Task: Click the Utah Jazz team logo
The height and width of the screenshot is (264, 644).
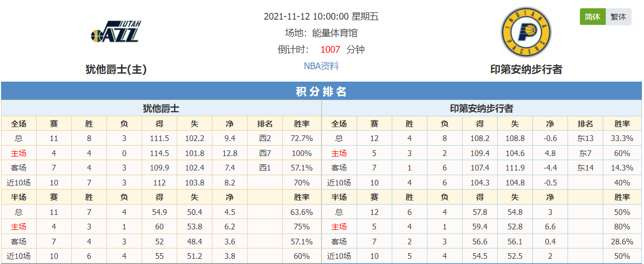Action: click(116, 32)
